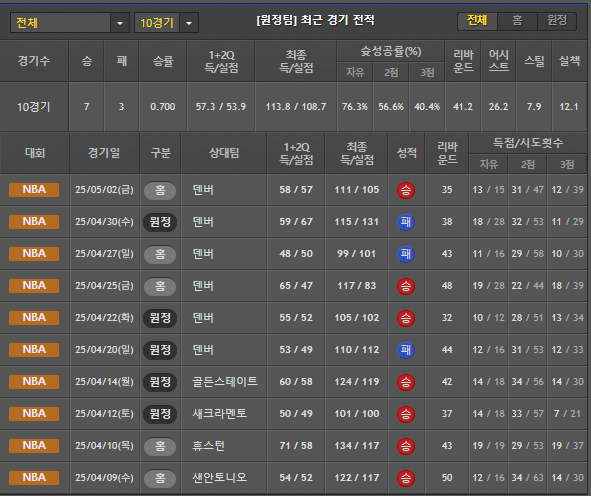Viewport: 591px width, 496px height.
Task: Select the 전체 filter toggle at top right
Action: point(477,21)
